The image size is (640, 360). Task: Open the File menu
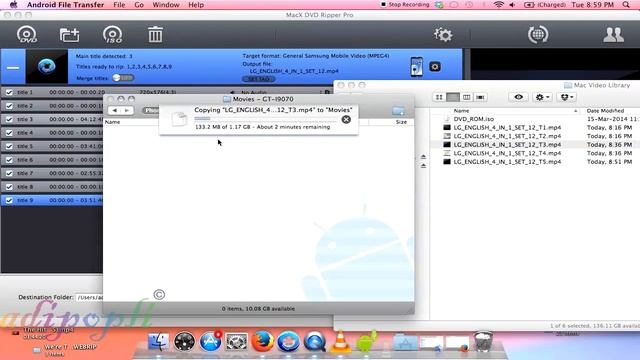(119, 5)
